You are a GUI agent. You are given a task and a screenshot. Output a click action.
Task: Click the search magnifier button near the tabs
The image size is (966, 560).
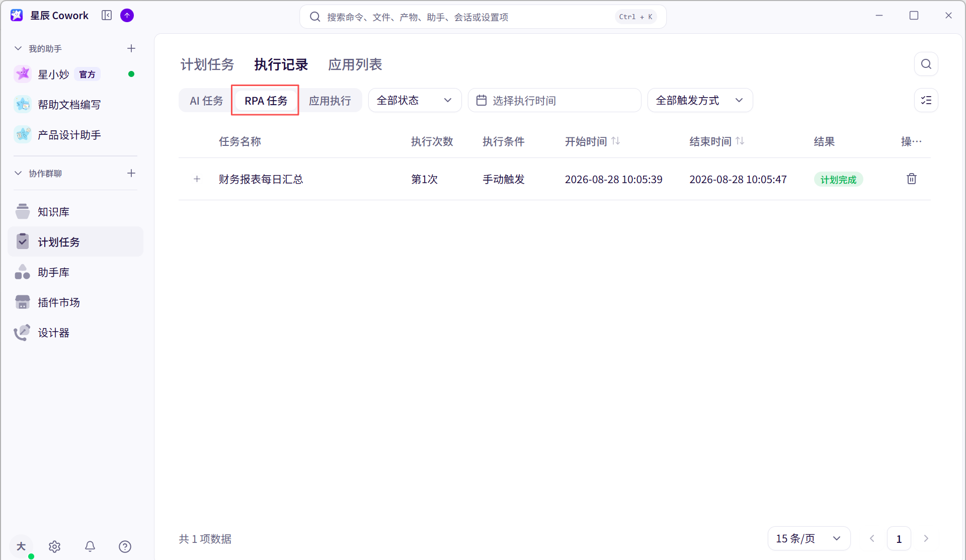(926, 64)
